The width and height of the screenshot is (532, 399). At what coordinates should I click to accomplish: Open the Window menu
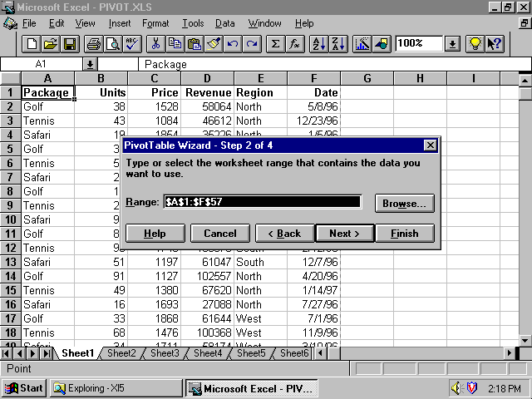pyautogui.click(x=264, y=23)
